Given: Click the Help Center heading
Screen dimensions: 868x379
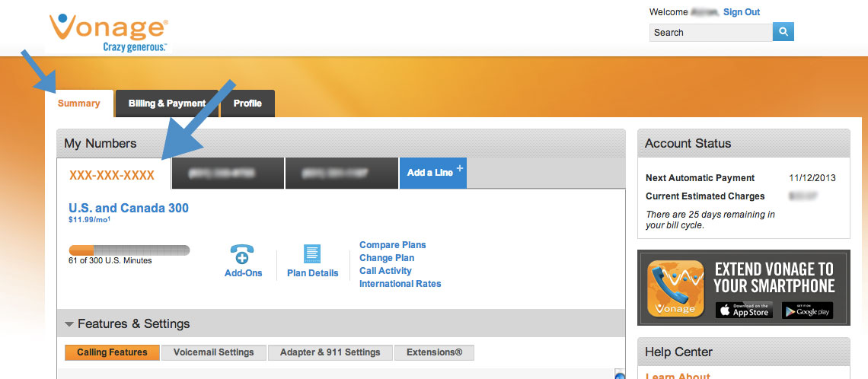Looking at the screenshot, I should point(678,352).
